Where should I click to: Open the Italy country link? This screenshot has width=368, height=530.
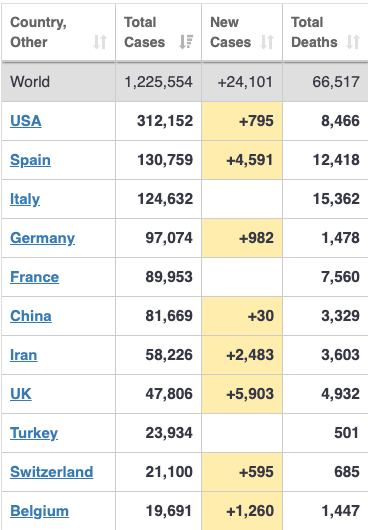25,199
